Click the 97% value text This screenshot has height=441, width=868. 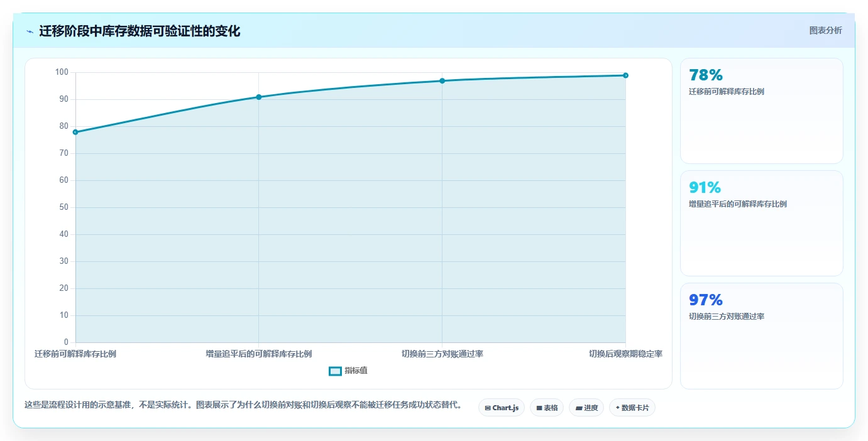(706, 300)
